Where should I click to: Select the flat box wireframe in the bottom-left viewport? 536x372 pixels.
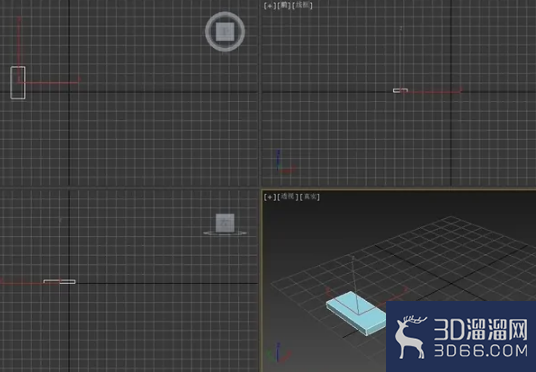[59, 282]
